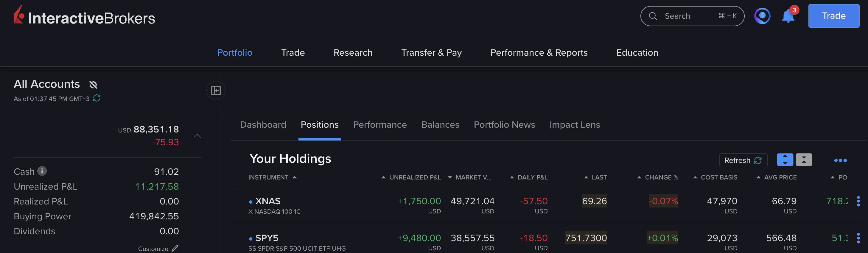Image resolution: width=868 pixels, height=253 pixels.
Task: Open the Research menu
Action: (x=353, y=53)
